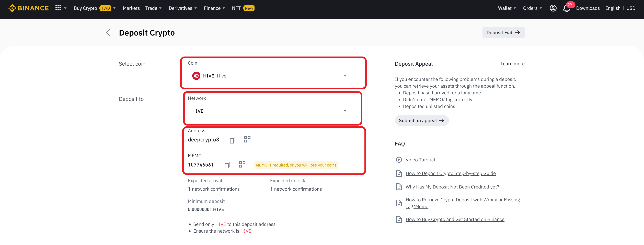The width and height of the screenshot is (644, 245).
Task: Go back using the arrow beside Deposit Crypto
Action: (108, 32)
